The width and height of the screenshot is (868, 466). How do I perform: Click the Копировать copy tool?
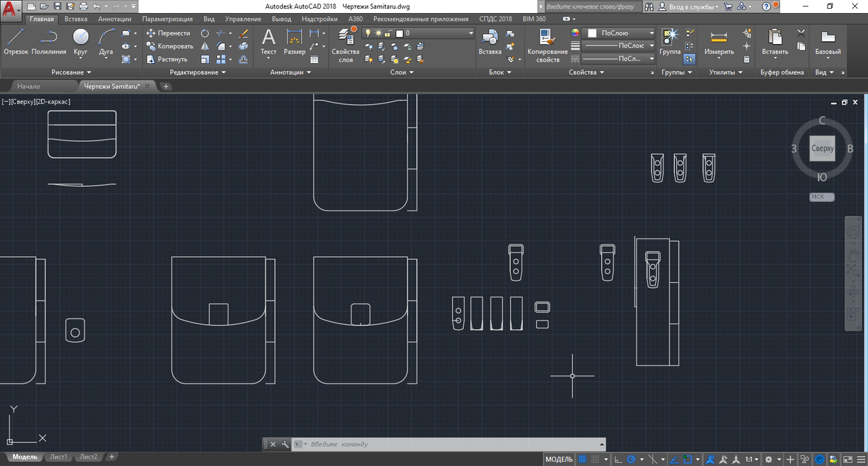click(x=170, y=46)
